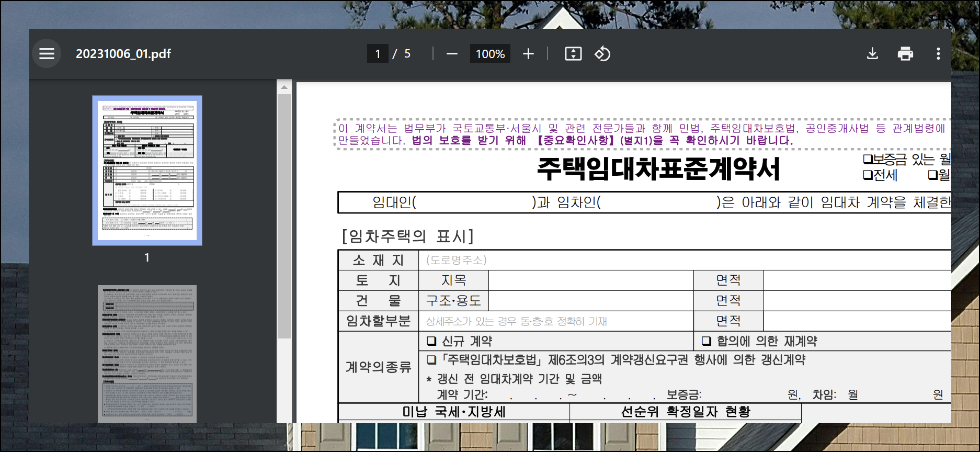Download the PDF file

coord(872,54)
